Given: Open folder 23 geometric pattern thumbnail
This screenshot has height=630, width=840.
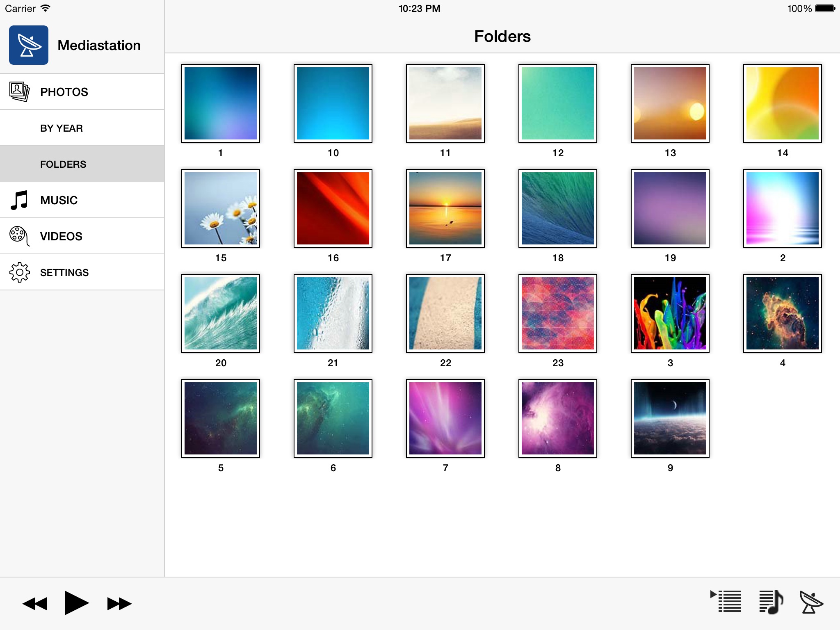Looking at the screenshot, I should (x=558, y=313).
